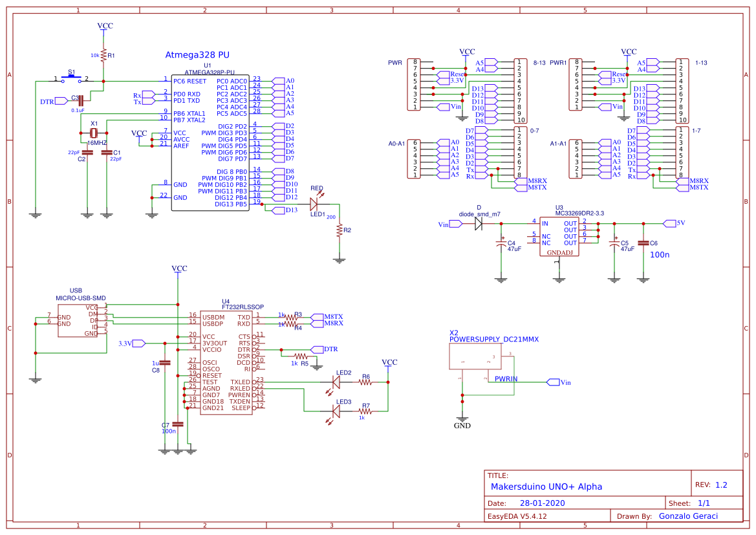756x535 pixels.
Task: Select the DTR signal flag near U4
Action: tap(319, 349)
